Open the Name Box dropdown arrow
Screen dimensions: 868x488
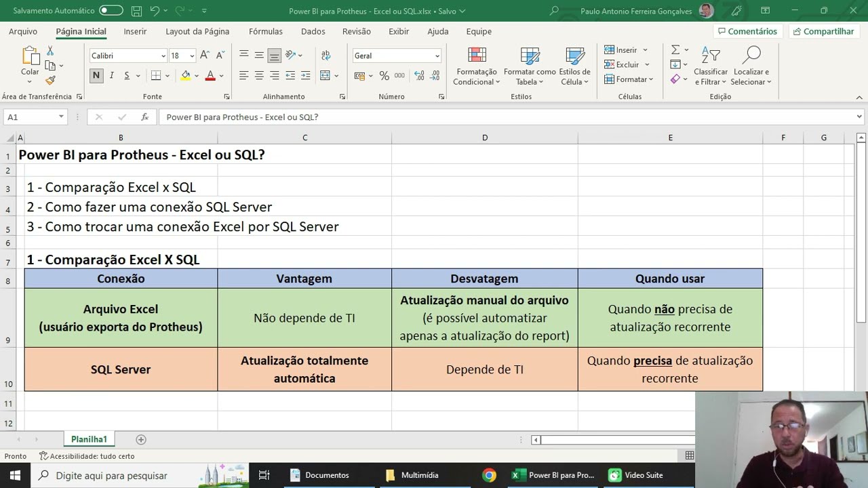(61, 117)
